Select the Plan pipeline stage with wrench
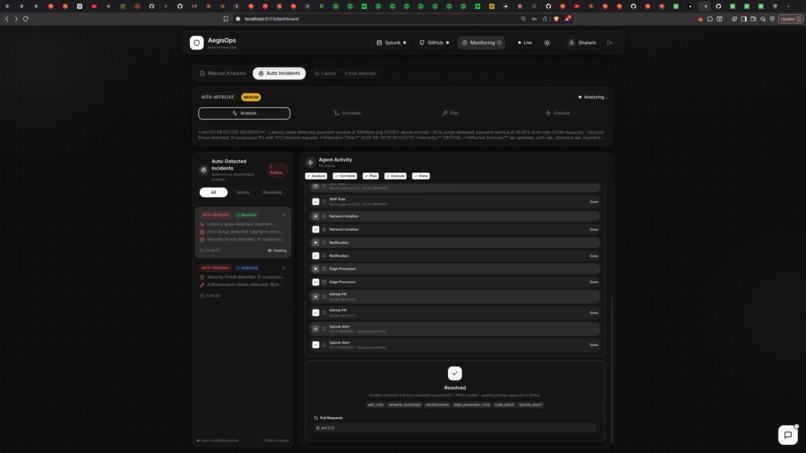Viewport: 806px width, 453px height. [451, 113]
